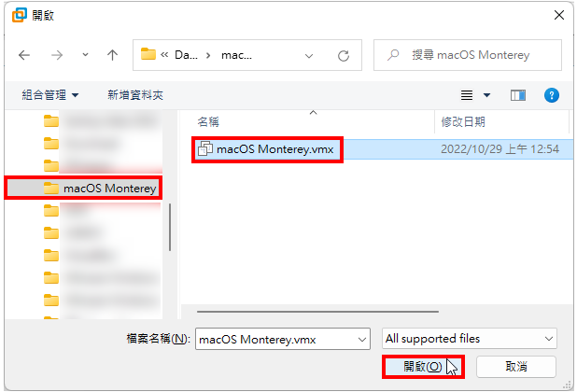
Task: Click the VMware icon in title bar
Action: click(x=19, y=15)
